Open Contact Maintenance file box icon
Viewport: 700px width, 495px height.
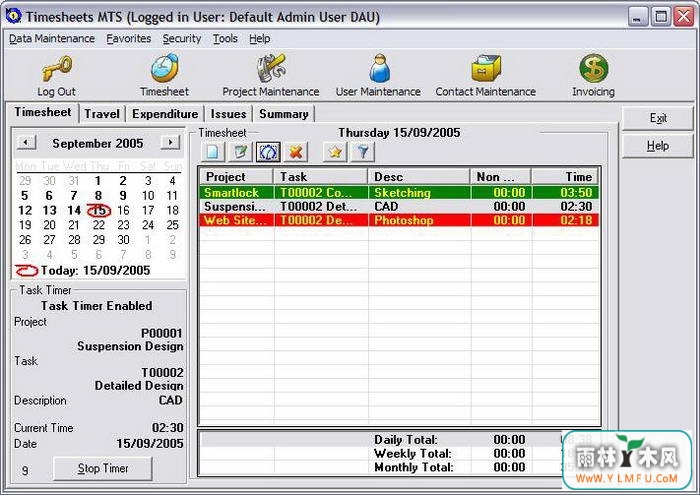(486, 68)
